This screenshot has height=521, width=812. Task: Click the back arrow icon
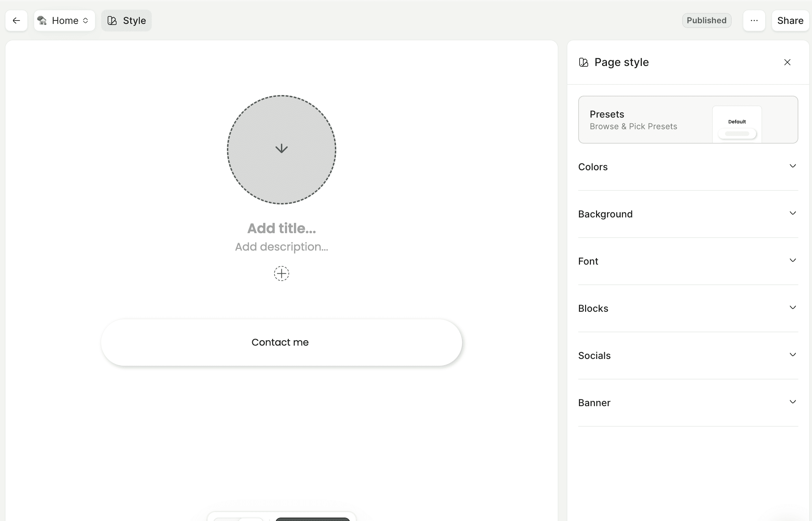pos(16,21)
